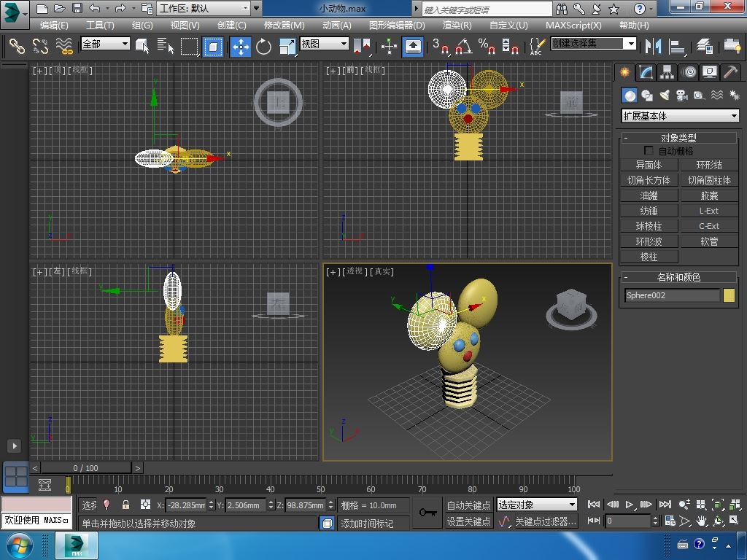This screenshot has width=747, height=560.
Task: Click the Align tool icon
Action: click(677, 46)
